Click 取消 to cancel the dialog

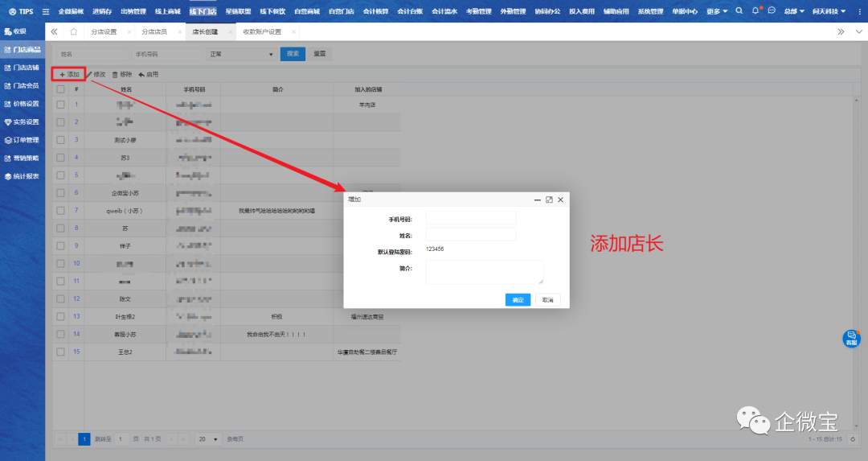(x=547, y=299)
